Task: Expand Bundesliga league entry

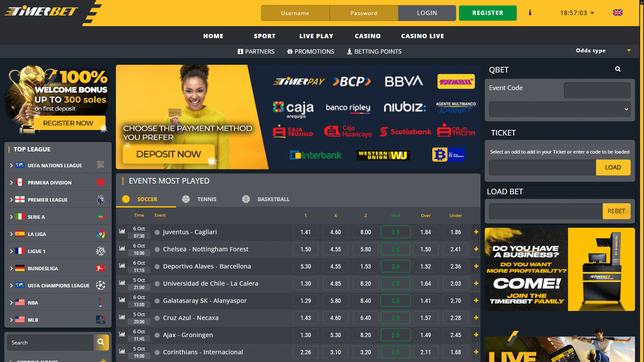Action: 11,268
